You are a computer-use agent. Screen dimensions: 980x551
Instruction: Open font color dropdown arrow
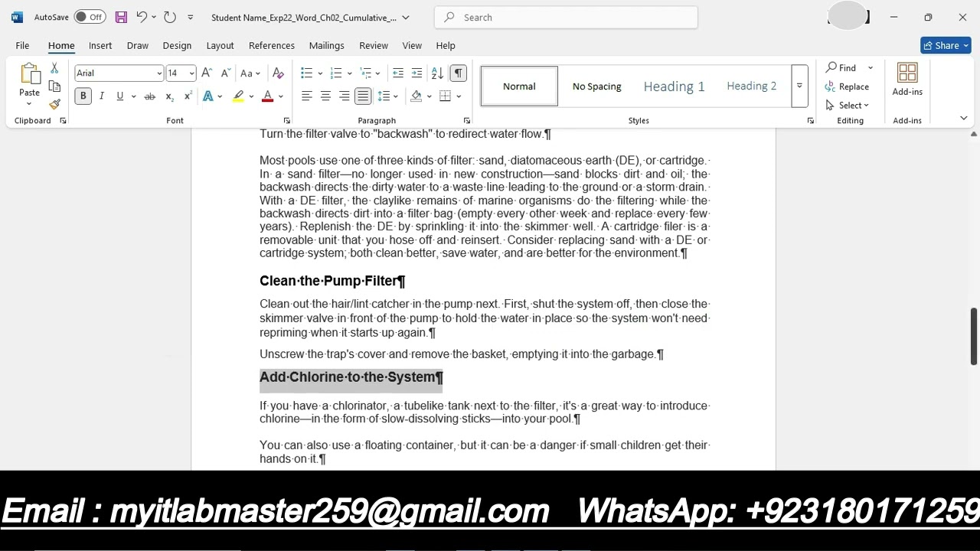281,96
